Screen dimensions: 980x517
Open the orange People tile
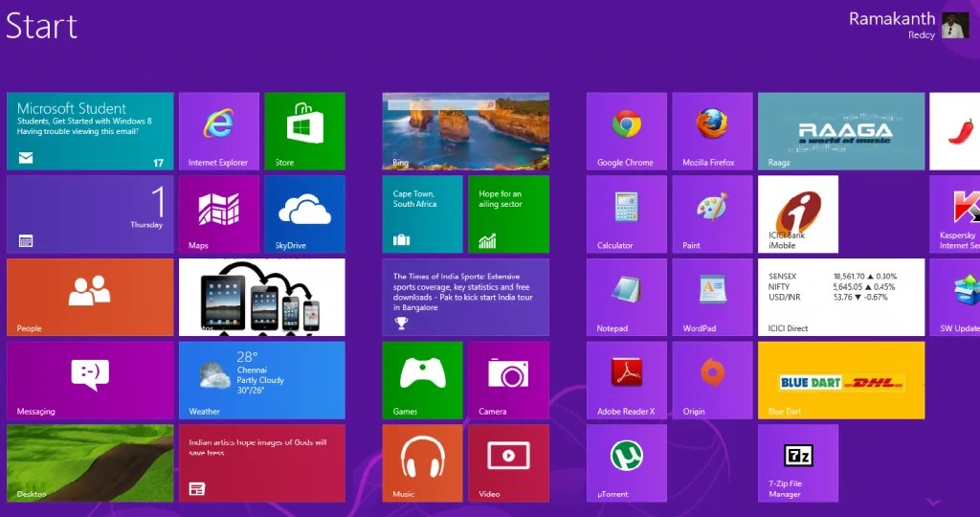coord(90,297)
